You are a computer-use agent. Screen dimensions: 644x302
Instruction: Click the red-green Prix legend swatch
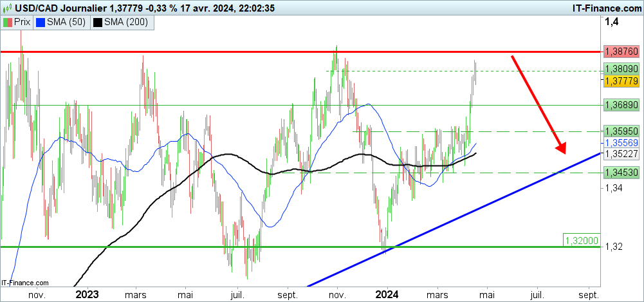8,22
